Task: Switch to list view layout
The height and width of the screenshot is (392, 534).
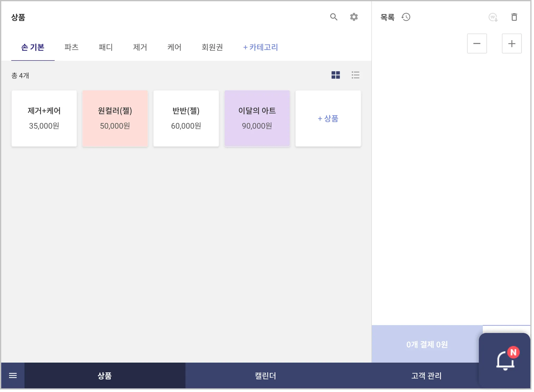Action: (x=355, y=75)
